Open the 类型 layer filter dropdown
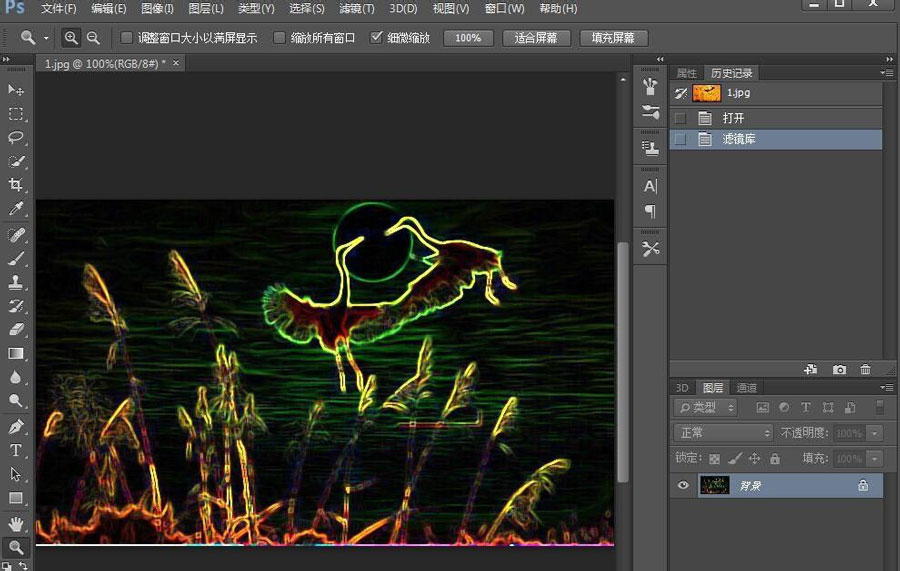This screenshot has height=571, width=900. pos(706,407)
